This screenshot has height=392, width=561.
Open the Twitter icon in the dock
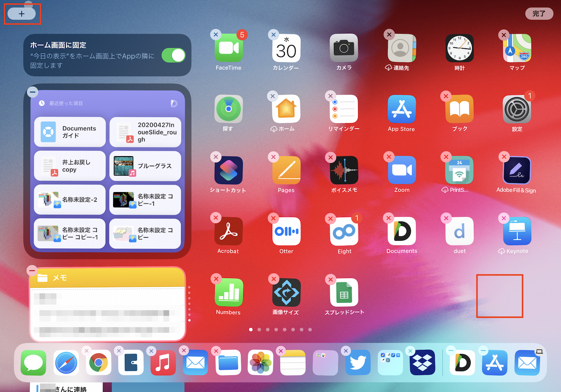358,363
